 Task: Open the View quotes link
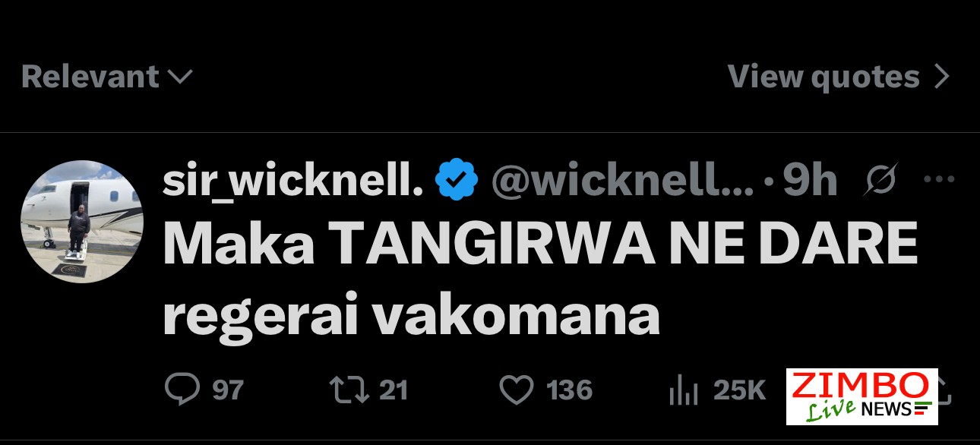click(x=839, y=77)
